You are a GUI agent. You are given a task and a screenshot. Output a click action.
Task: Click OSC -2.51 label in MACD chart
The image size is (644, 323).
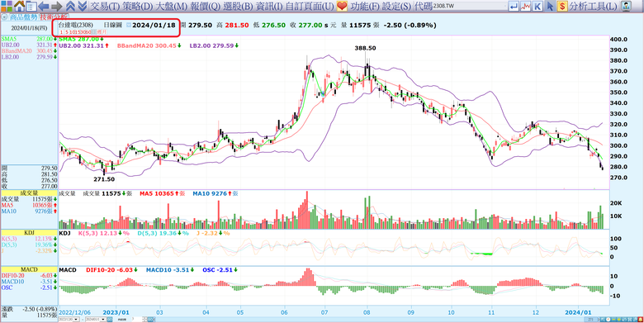coord(220,270)
